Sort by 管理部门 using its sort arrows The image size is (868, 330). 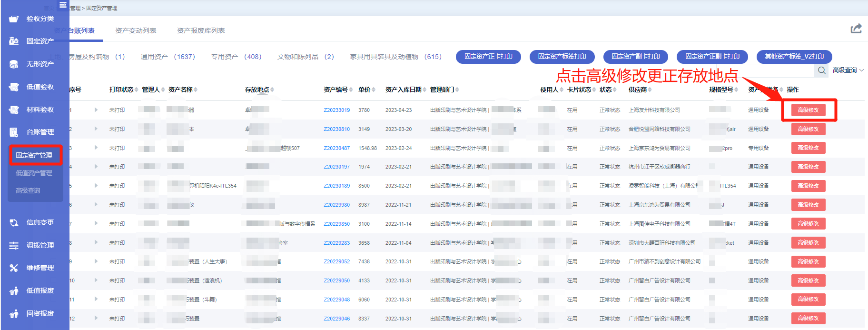[457, 90]
